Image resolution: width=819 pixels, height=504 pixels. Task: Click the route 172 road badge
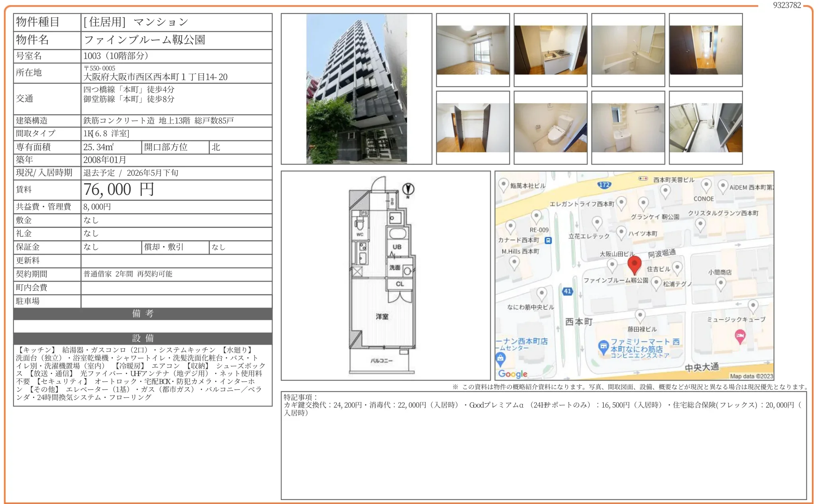(604, 185)
